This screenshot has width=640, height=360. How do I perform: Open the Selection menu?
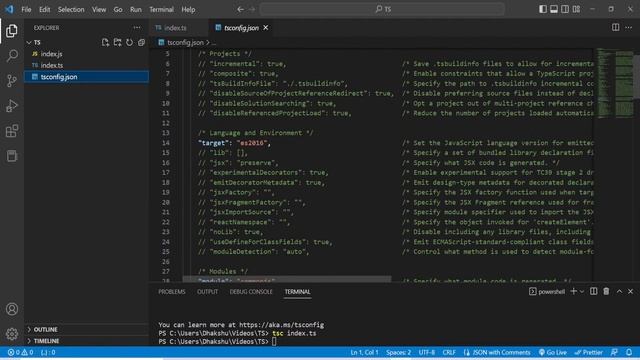[71, 9]
